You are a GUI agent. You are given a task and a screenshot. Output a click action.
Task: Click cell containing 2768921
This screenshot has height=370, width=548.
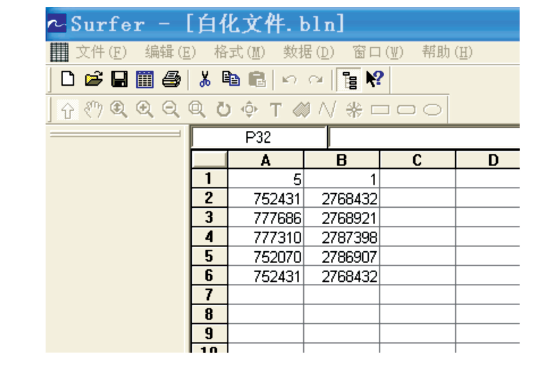[x=341, y=218]
